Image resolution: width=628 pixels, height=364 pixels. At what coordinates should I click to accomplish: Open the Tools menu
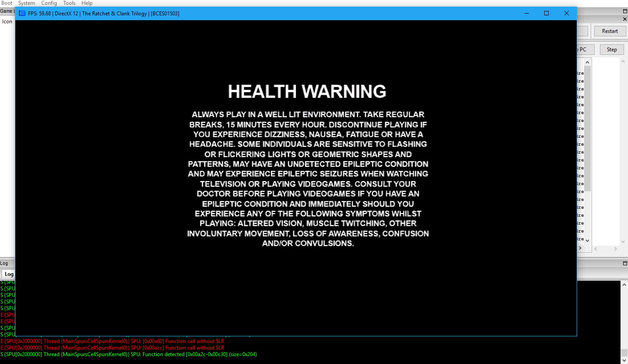point(69,3)
